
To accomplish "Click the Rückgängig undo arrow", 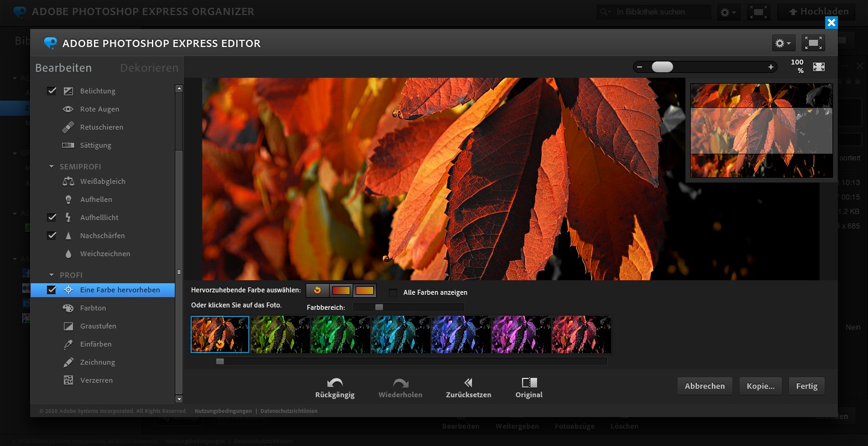I will pos(335,383).
